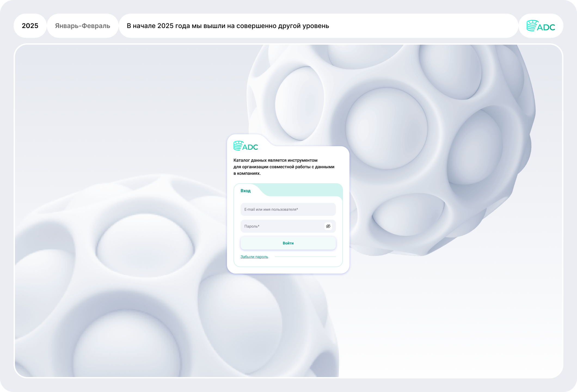Focus the E-mail или имя пользователя field
Image resolution: width=577 pixels, height=392 pixels.
288,209
